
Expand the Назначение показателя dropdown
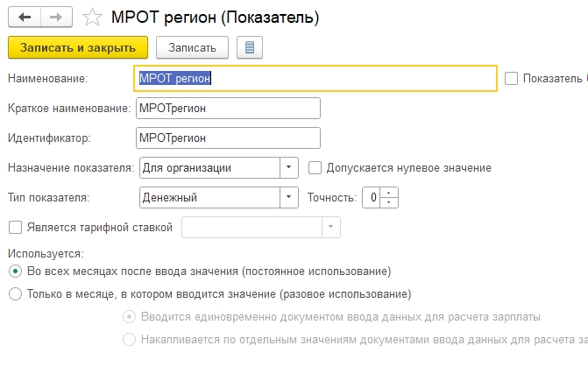[x=289, y=167]
